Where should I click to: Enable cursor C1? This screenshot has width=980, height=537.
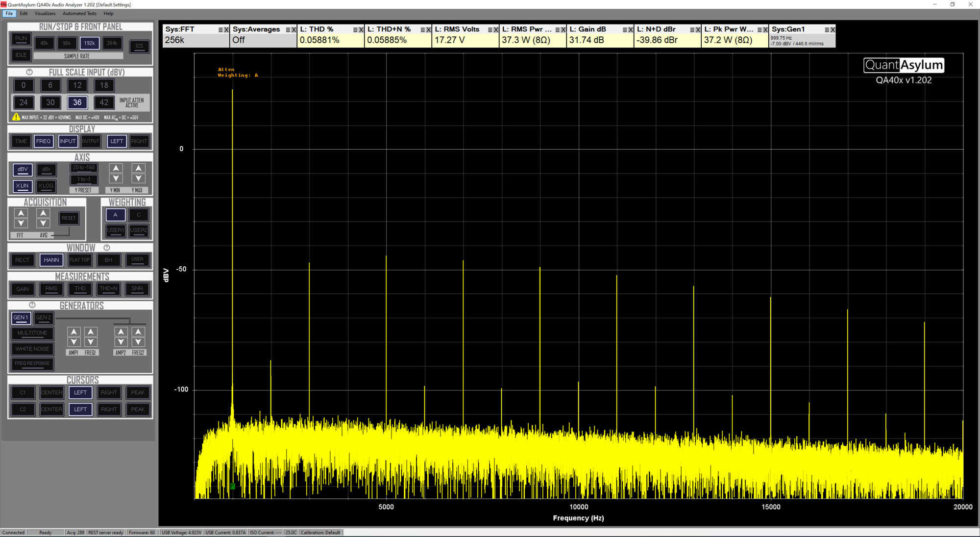[23, 393]
